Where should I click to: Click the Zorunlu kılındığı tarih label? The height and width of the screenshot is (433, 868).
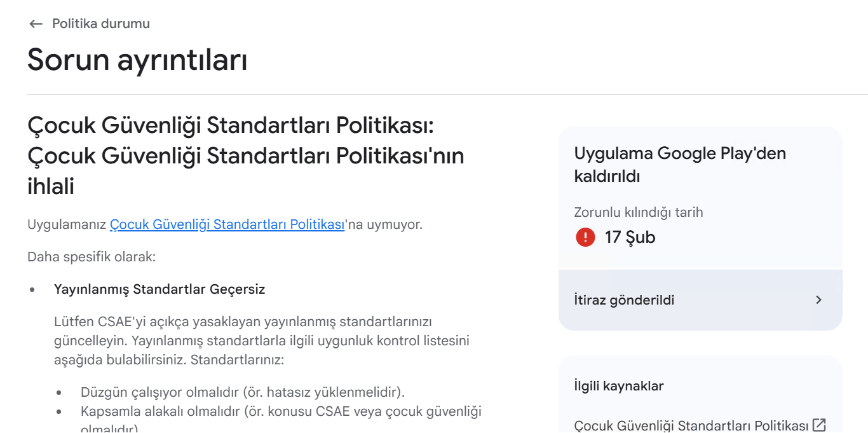pyautogui.click(x=639, y=212)
